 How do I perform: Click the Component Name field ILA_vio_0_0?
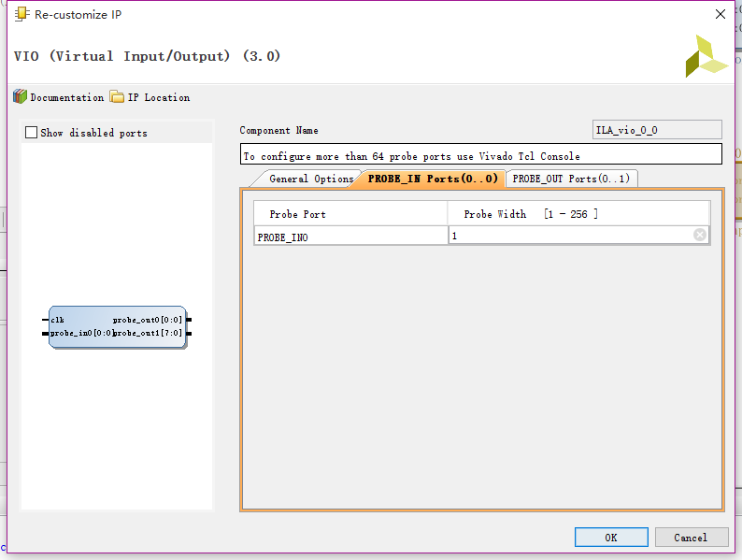[657, 130]
